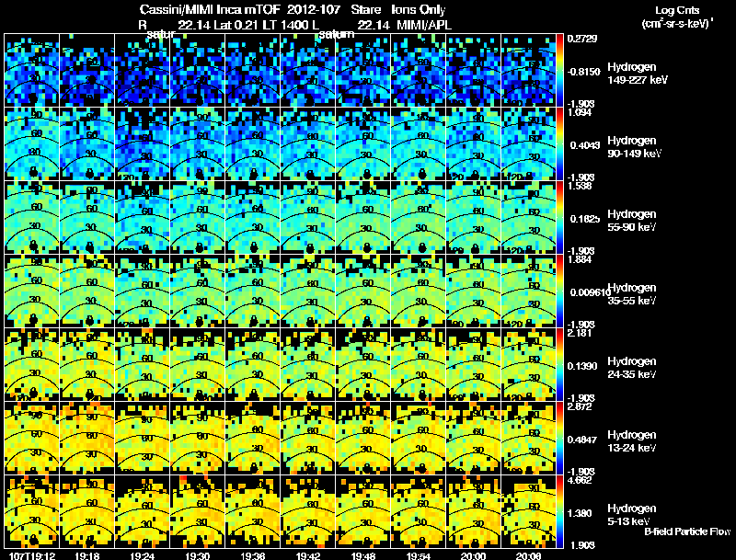
Task: Click the color scale next to Hydrogen 5-13 keV
Action: [559, 511]
